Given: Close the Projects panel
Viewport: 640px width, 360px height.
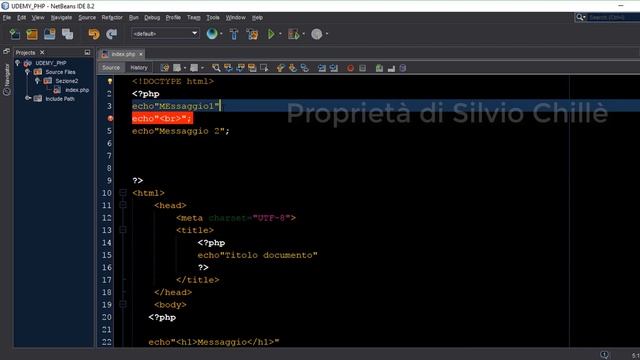Looking at the screenshot, I should click(x=42, y=53).
